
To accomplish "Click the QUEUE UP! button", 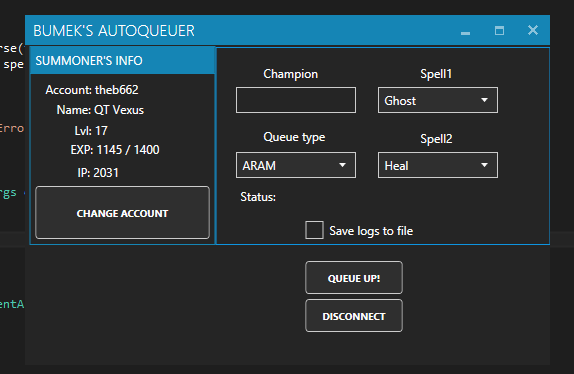I will [x=354, y=278].
